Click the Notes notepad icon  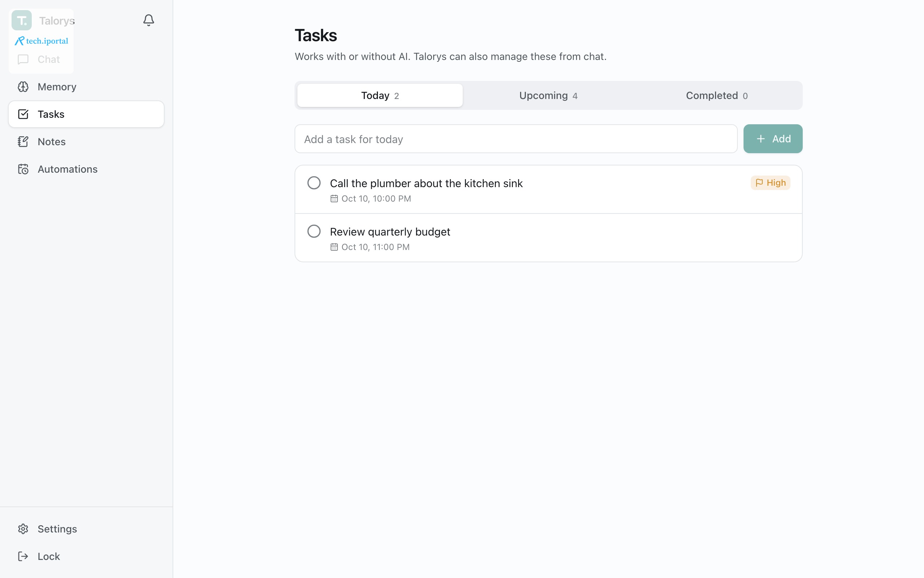click(x=23, y=142)
